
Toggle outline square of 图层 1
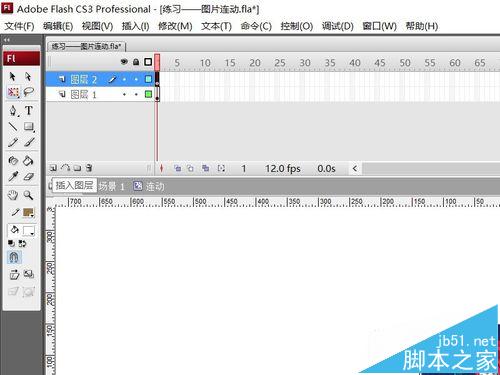point(148,94)
